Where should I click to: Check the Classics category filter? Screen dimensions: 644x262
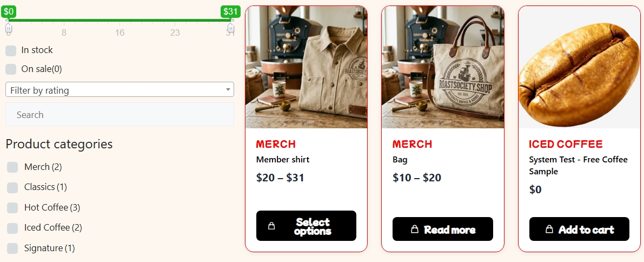coord(12,187)
